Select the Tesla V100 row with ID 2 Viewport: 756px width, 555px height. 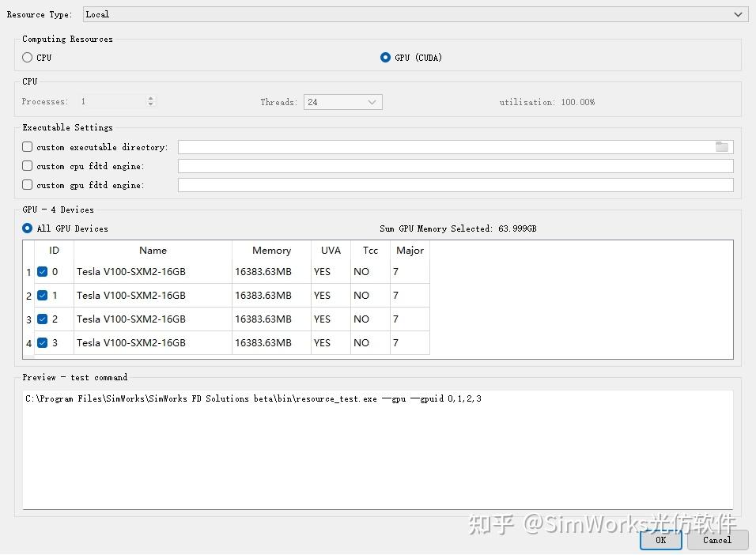tap(153, 319)
